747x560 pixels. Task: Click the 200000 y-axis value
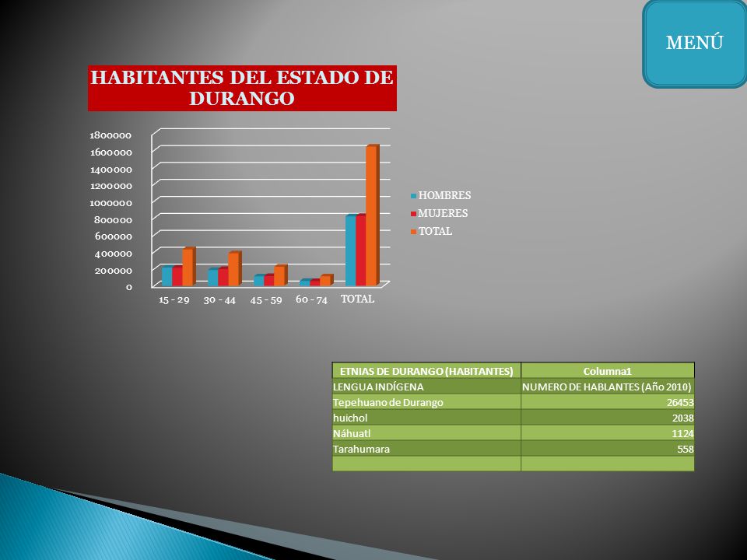[113, 271]
